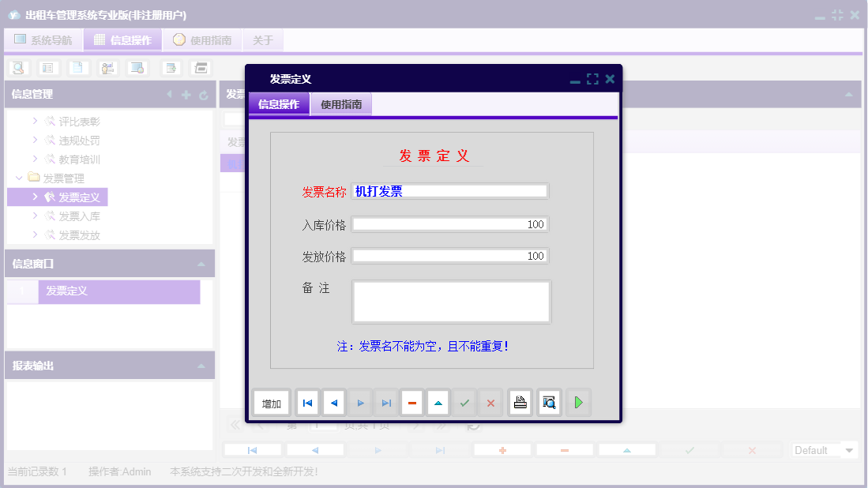Open the 系统导航 tab
Viewport: 868px width, 488px height.
(43, 39)
